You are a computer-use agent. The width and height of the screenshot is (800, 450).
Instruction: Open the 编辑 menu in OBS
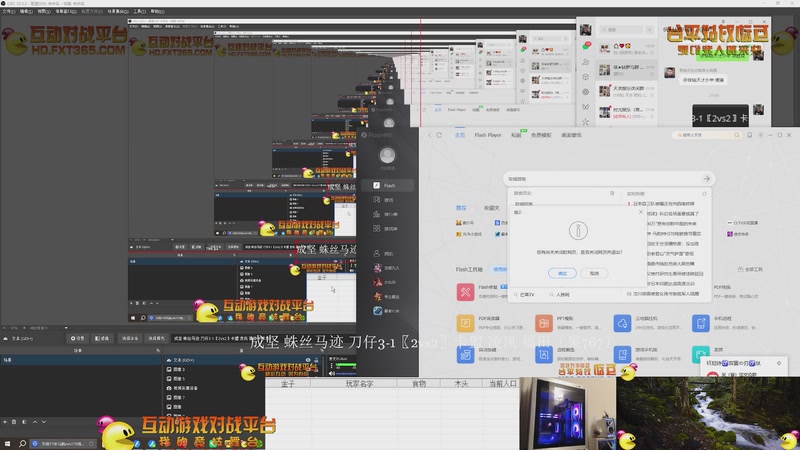coord(26,11)
